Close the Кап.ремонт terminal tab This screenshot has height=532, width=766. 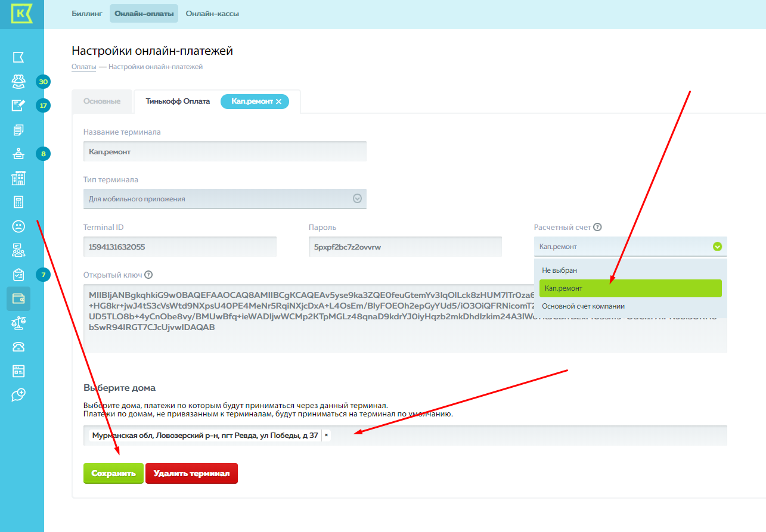pos(278,102)
